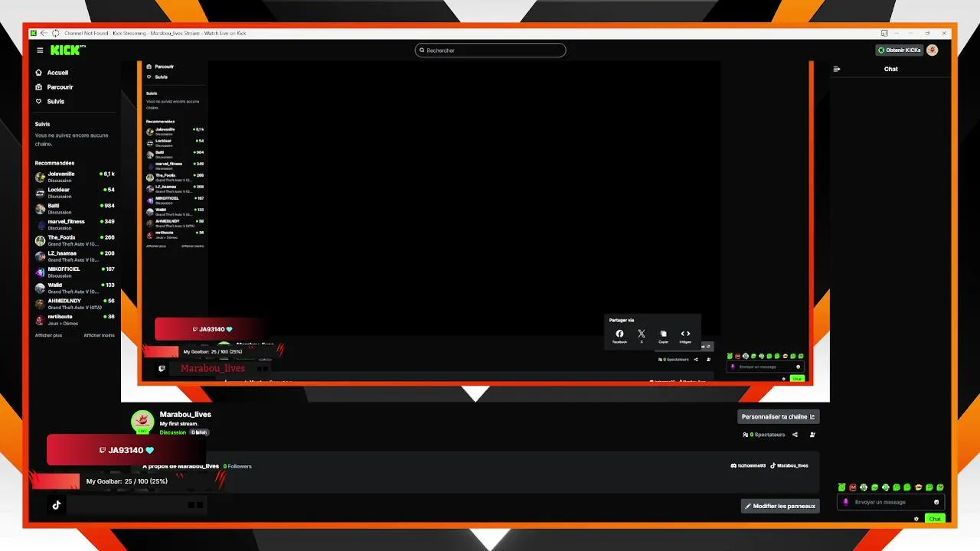The width and height of the screenshot is (980, 551).
Task: Open LZ_haamaa channel in main sidebar
Action: click(x=75, y=256)
